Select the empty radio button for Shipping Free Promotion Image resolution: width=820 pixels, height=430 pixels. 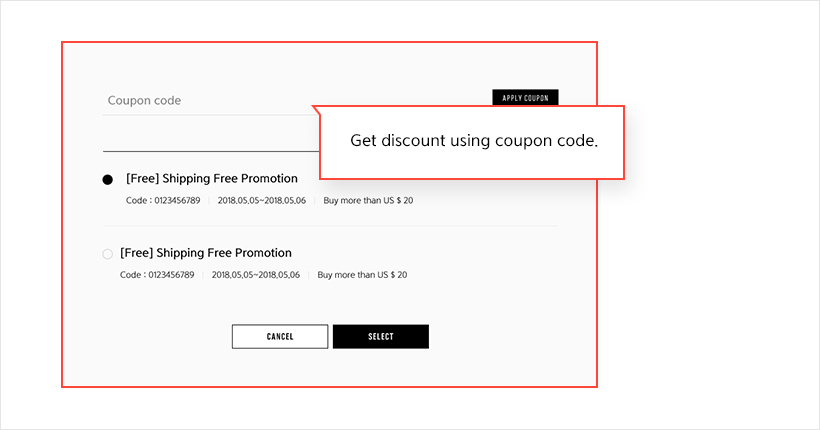pyautogui.click(x=108, y=254)
